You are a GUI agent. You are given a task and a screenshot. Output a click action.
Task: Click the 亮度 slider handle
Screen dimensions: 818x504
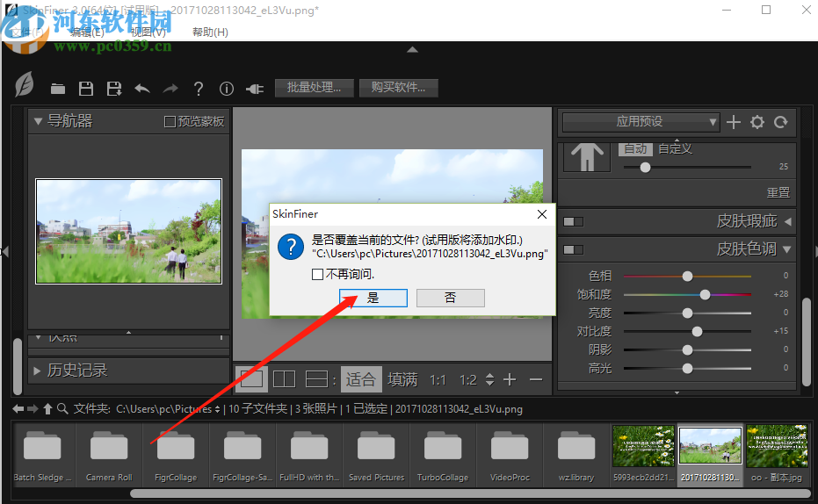[688, 313]
